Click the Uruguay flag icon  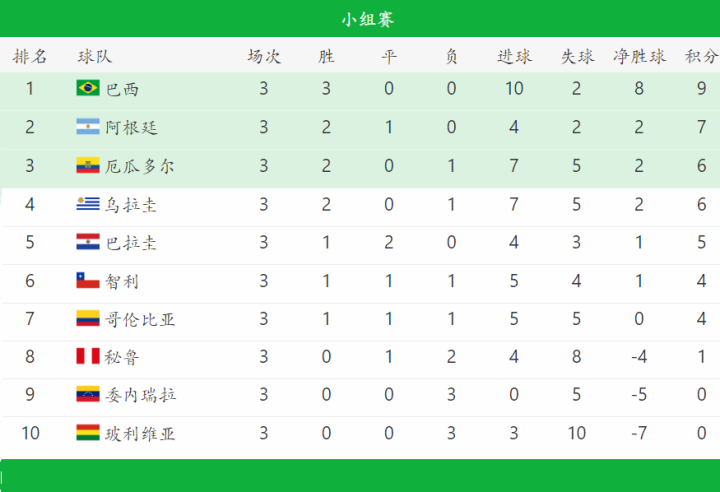(88, 204)
